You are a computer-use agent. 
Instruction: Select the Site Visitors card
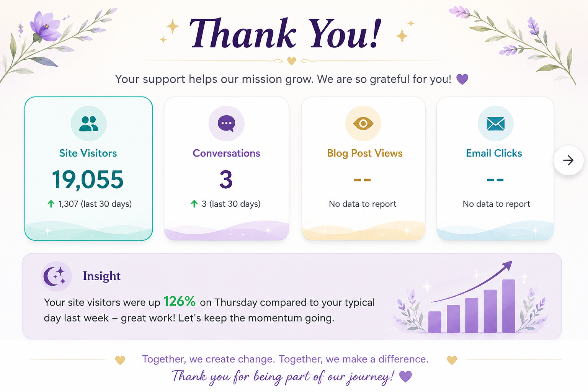88,168
